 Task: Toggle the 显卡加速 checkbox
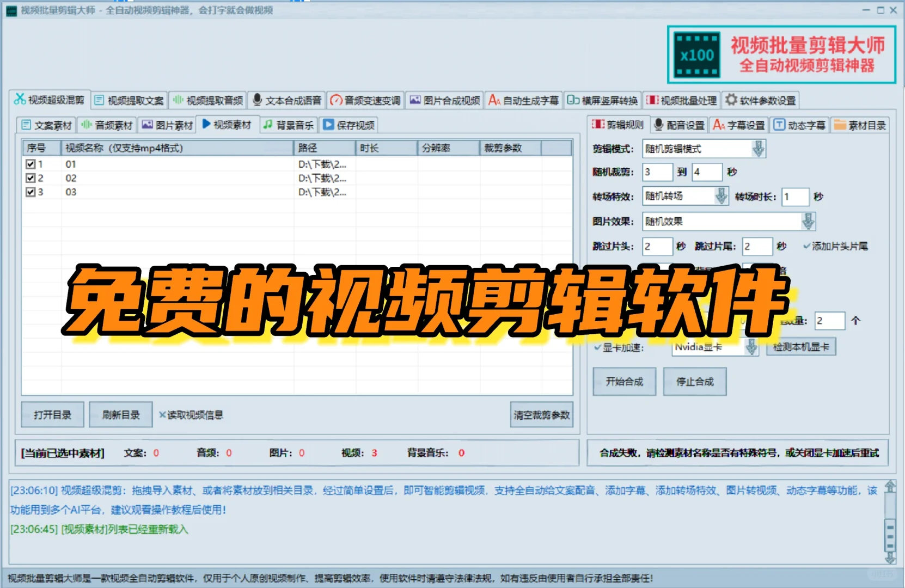(x=597, y=347)
